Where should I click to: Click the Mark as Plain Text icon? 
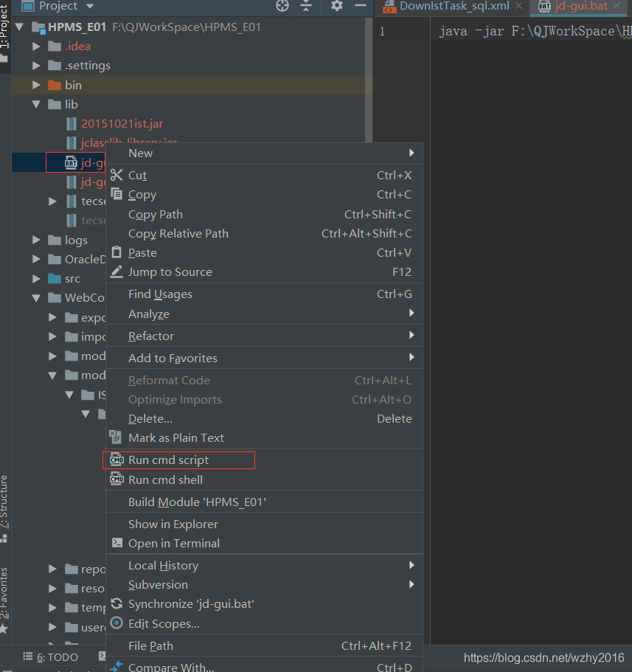coord(115,437)
